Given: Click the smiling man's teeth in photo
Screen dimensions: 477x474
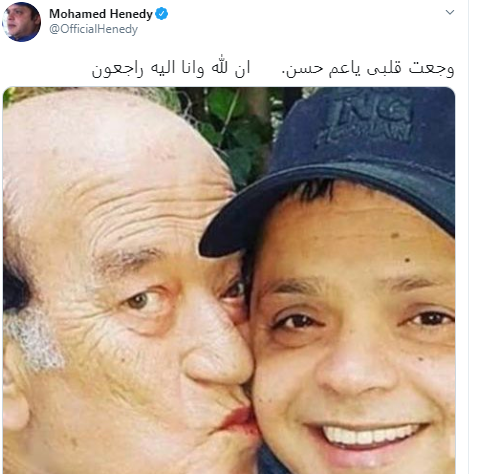Looking at the screenshot, I should click(367, 435).
